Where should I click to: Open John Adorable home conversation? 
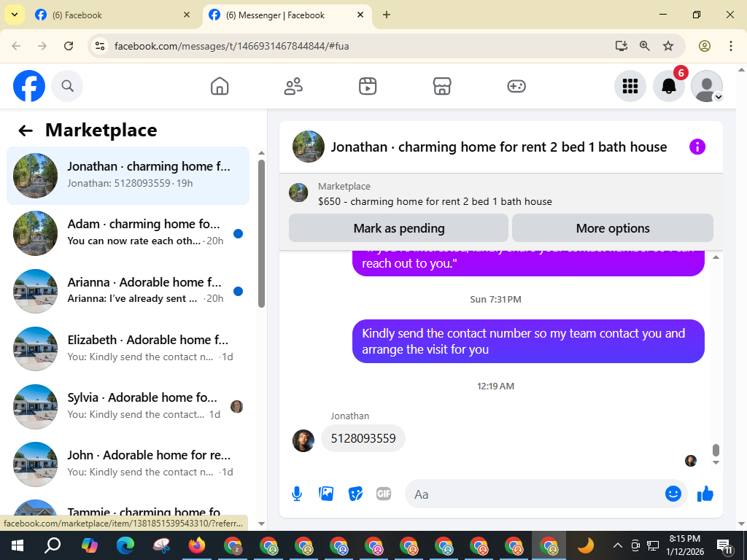(x=128, y=464)
